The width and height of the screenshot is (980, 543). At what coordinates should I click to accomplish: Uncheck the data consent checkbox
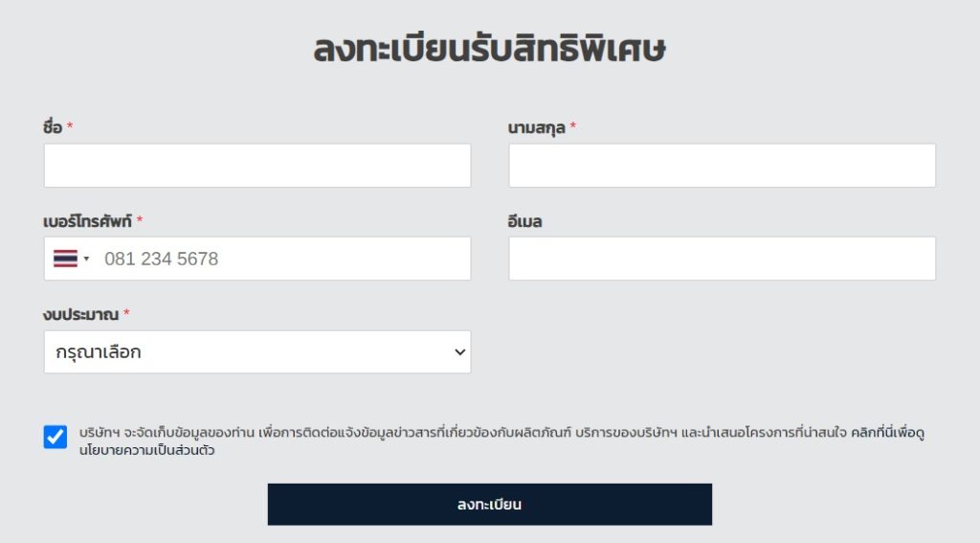coord(55,437)
